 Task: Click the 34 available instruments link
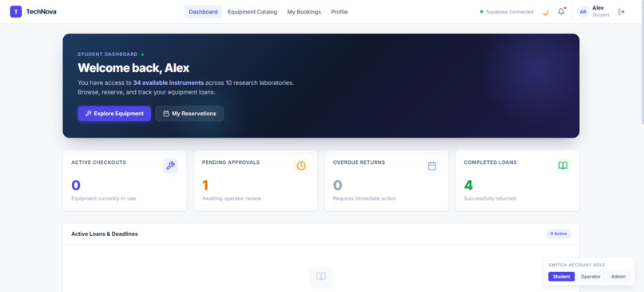169,82
